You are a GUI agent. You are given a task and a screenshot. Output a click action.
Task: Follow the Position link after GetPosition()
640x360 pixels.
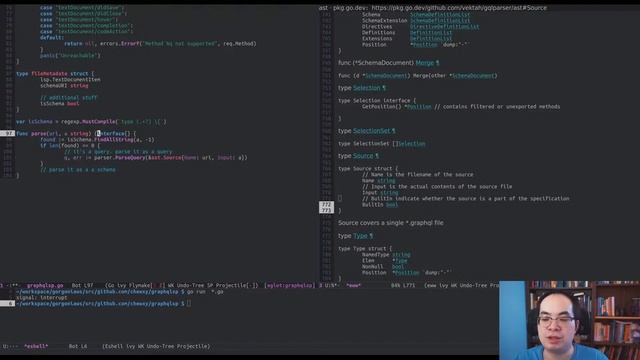point(419,107)
